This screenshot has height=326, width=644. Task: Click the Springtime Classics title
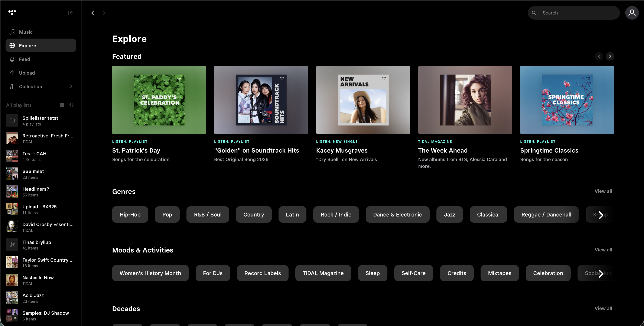click(549, 150)
